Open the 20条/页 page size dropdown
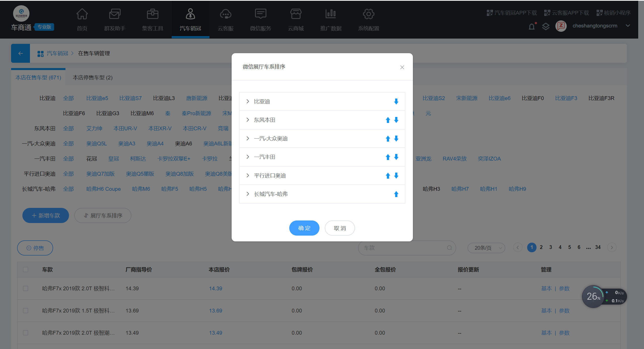This screenshot has width=644, height=349. (486, 248)
